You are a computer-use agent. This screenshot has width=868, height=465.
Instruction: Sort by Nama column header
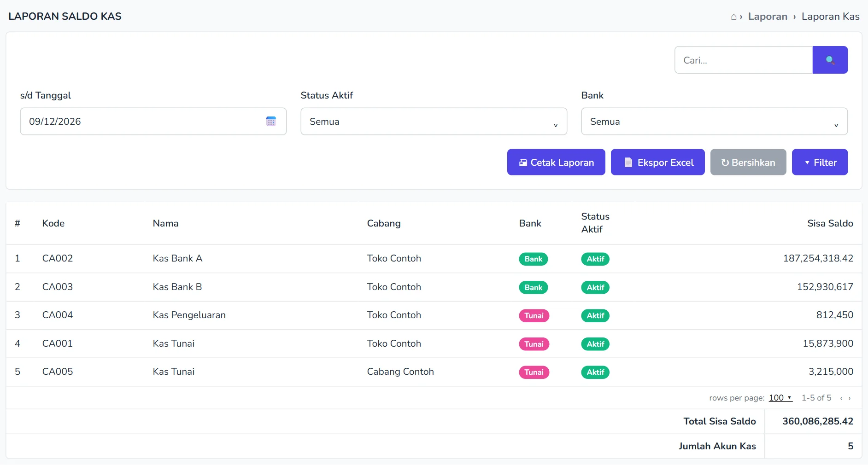(165, 223)
